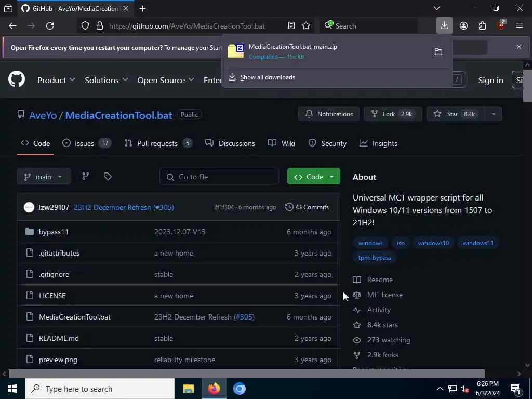532x399 pixels.
Task: View branches icon next to main
Action: (86, 176)
